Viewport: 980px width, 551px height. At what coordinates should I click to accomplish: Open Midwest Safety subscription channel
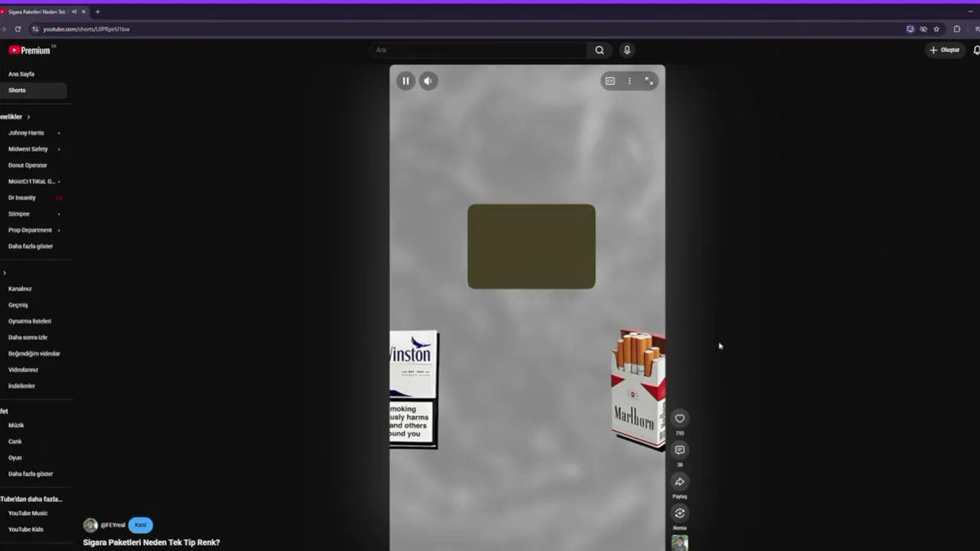28,149
